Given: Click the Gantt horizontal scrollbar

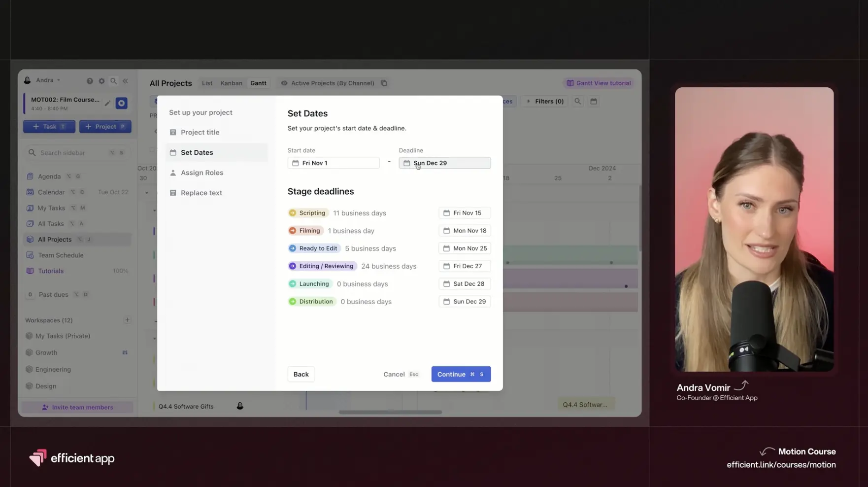Looking at the screenshot, I should (390, 412).
